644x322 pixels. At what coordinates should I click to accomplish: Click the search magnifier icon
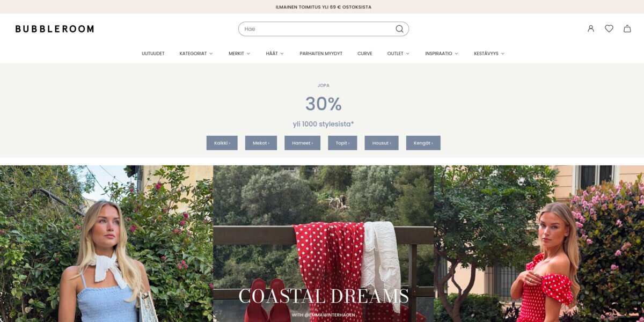pos(399,29)
